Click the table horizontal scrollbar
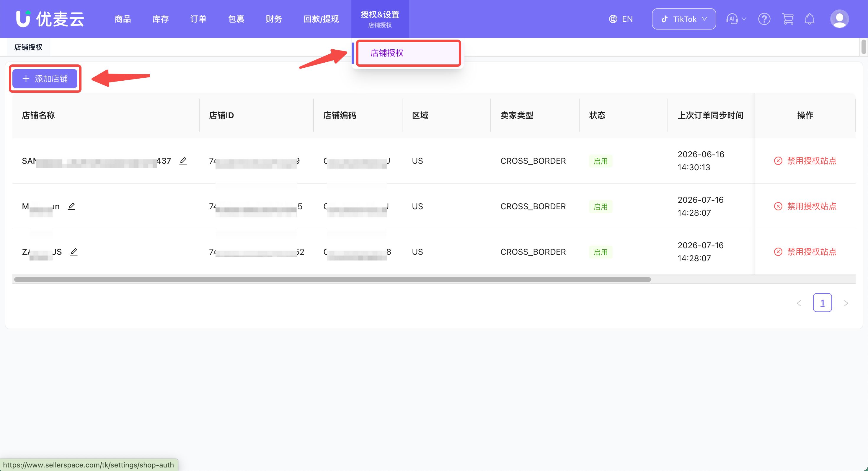 (x=332, y=280)
